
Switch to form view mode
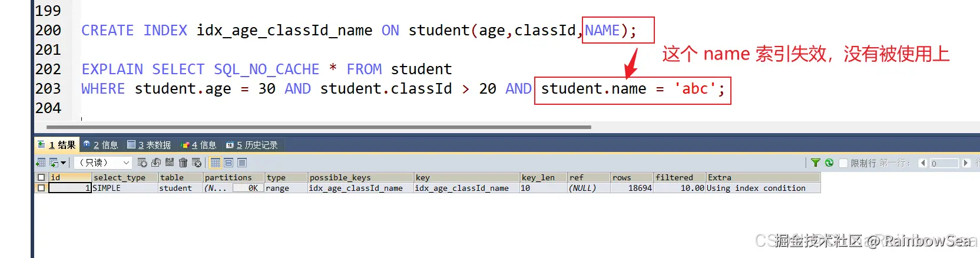coord(229,163)
